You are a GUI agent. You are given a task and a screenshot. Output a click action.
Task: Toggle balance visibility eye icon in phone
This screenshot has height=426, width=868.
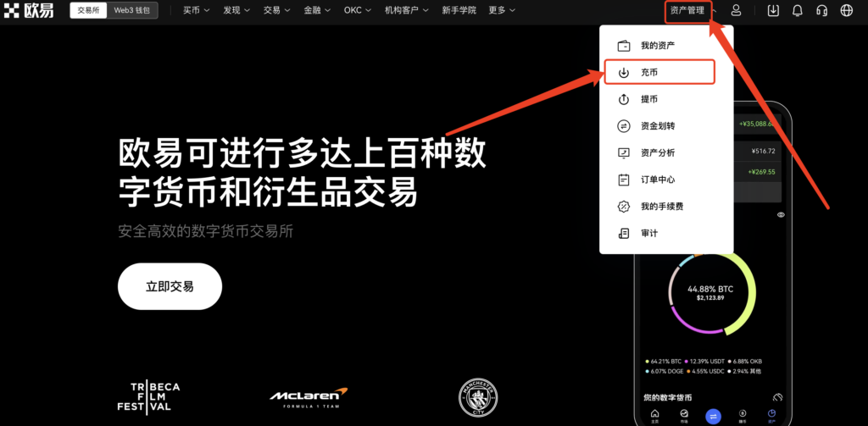(x=781, y=214)
